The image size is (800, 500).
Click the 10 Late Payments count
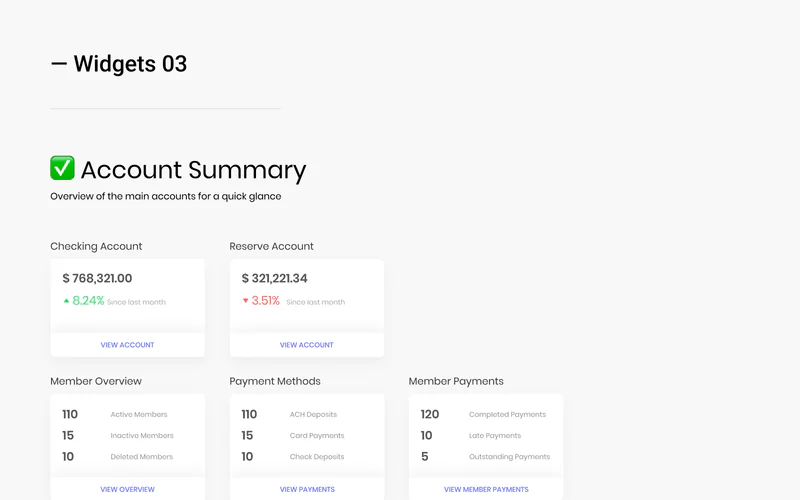[x=427, y=436]
